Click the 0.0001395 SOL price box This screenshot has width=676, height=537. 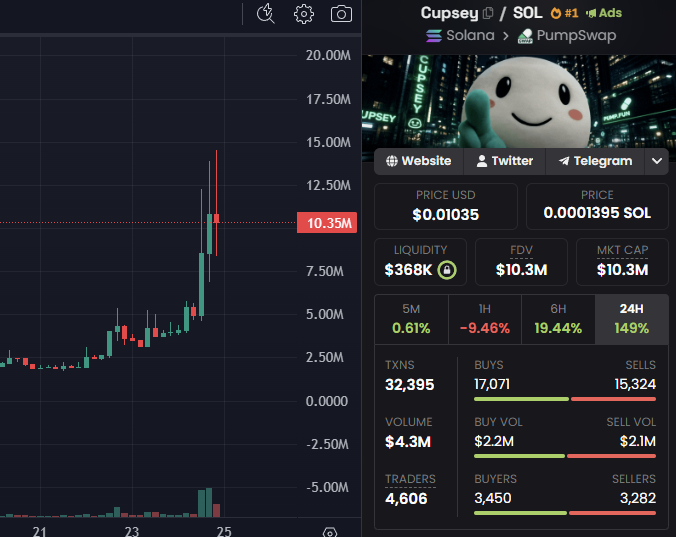[x=597, y=206]
